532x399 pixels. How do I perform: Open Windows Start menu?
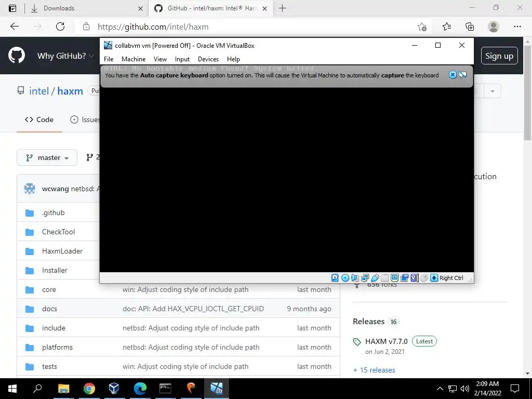12,389
